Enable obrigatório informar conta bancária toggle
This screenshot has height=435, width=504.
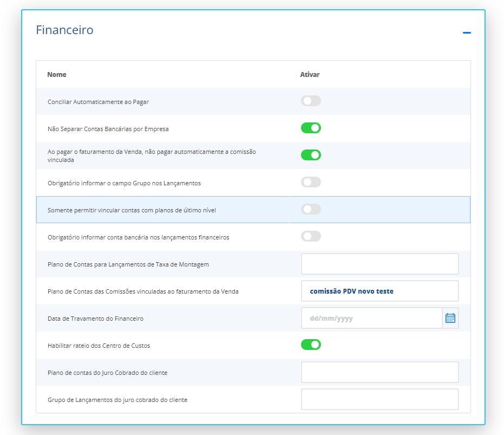pyautogui.click(x=311, y=237)
